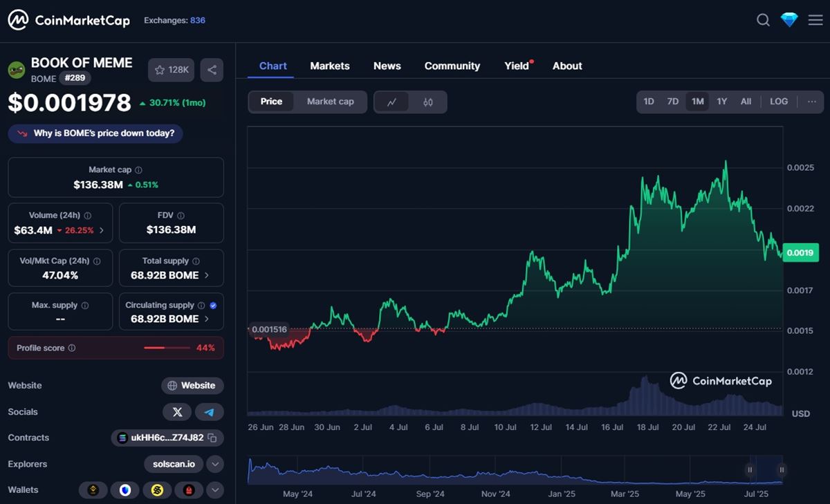Expand the Volume (24h) chevron
Image resolution: width=830 pixels, height=504 pixels.
pos(102,230)
